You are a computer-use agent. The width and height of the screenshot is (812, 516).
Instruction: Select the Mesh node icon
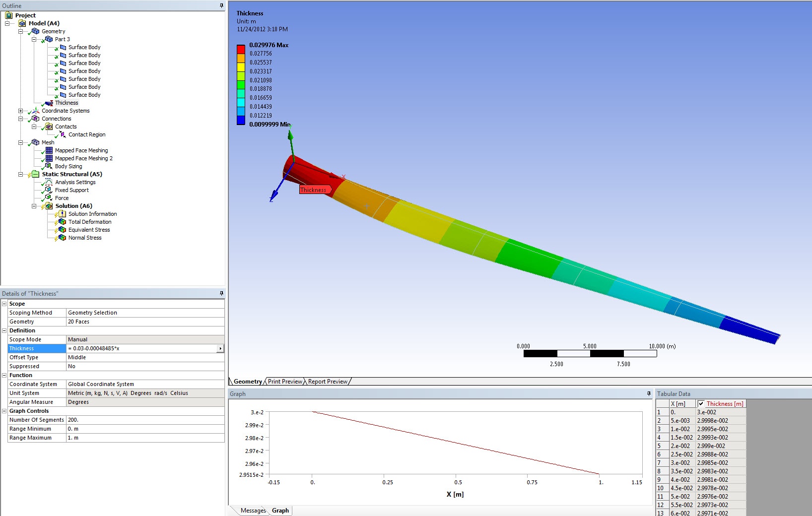36,142
